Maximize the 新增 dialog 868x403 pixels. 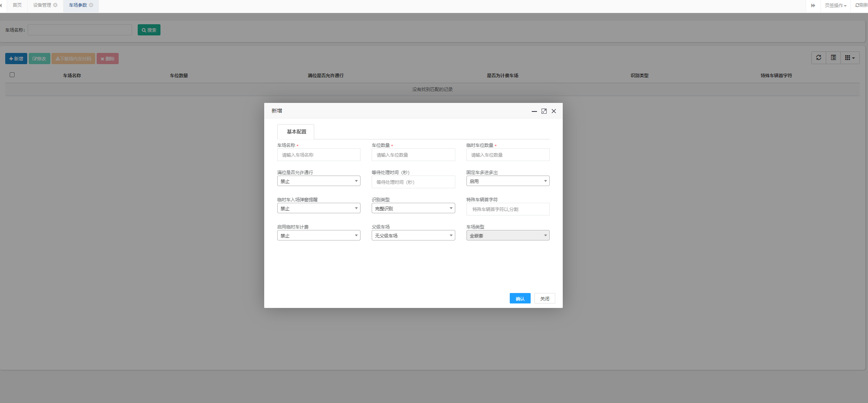click(544, 111)
